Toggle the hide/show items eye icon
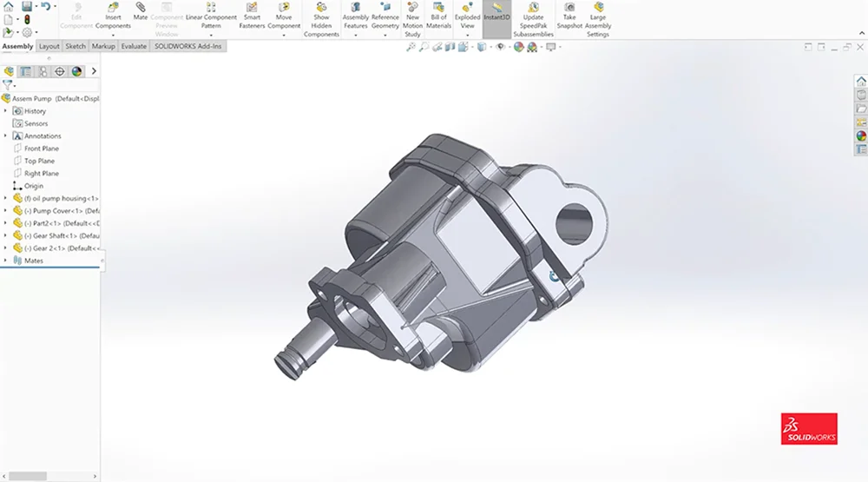Screen dimensions: 868x482 coord(501,47)
